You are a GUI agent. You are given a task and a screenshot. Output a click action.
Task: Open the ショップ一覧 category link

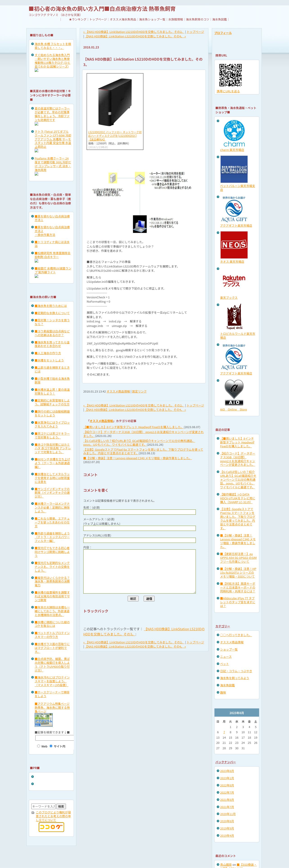click(229, 649)
